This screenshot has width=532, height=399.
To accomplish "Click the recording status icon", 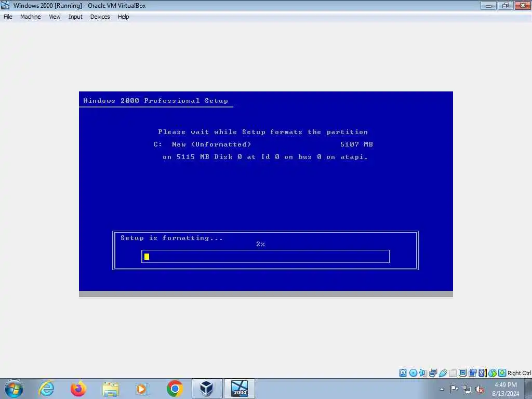I will point(472,373).
